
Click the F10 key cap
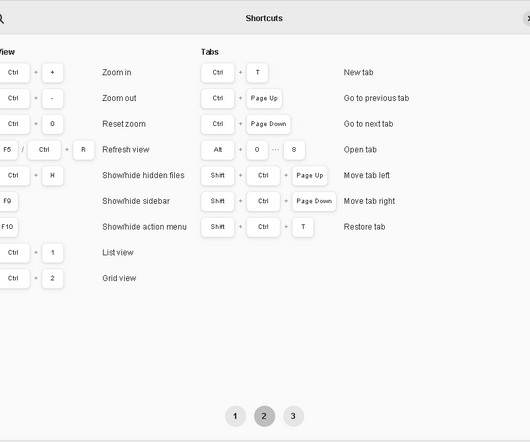point(7,227)
